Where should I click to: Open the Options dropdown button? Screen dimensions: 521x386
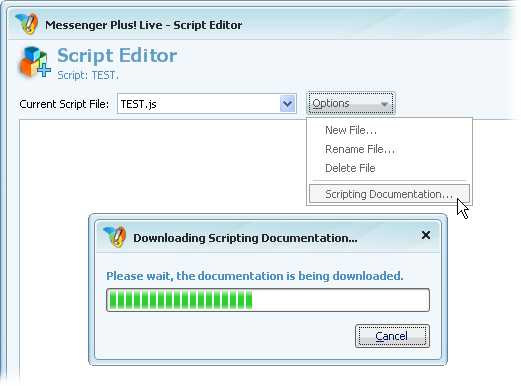(x=351, y=103)
